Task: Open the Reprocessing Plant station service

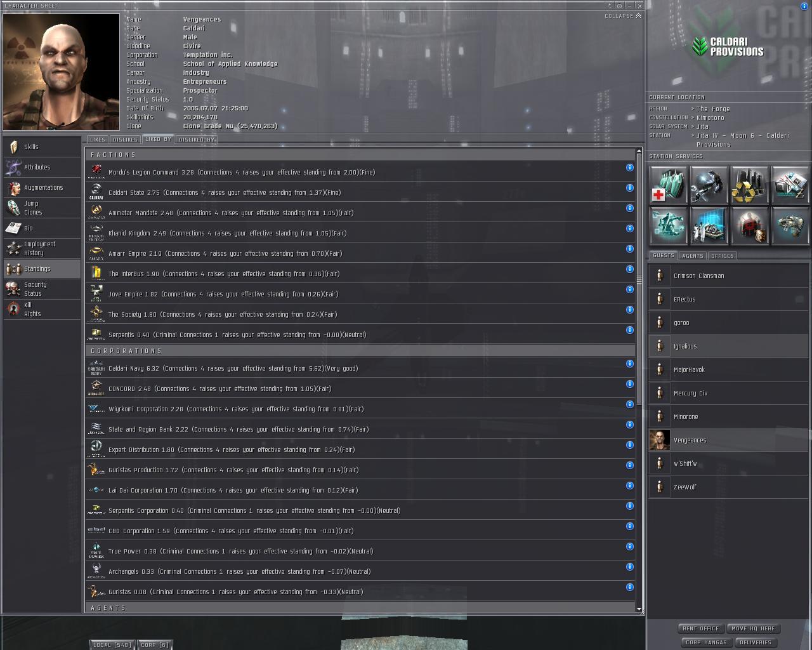Action: point(750,185)
